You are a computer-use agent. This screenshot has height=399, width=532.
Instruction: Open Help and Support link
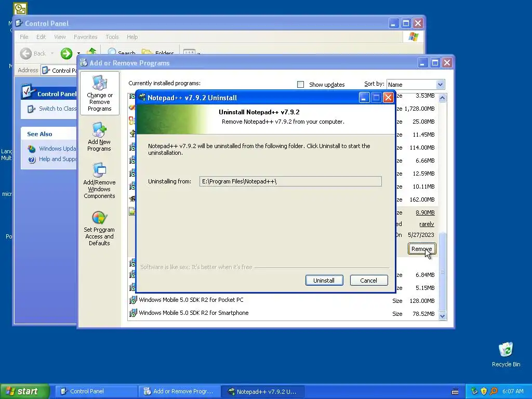click(x=57, y=159)
